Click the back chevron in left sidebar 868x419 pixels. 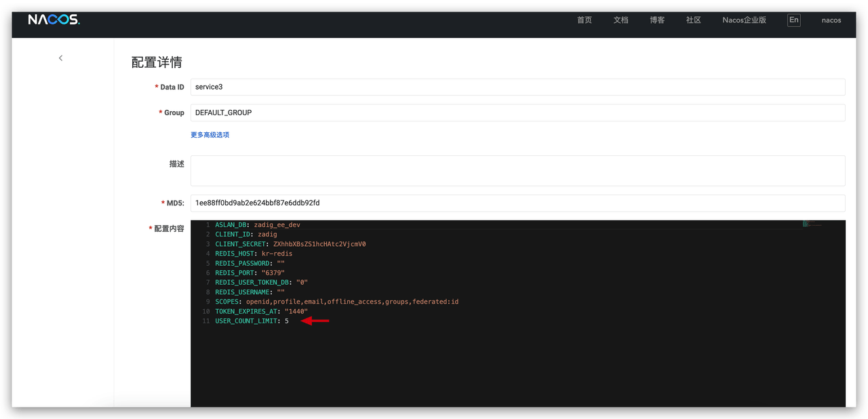pos(60,58)
